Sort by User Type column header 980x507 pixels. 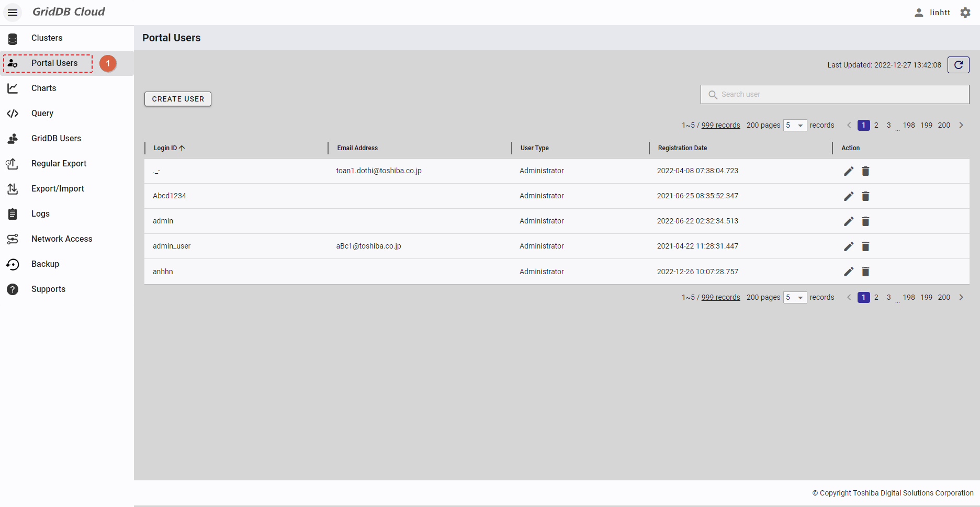(534, 148)
